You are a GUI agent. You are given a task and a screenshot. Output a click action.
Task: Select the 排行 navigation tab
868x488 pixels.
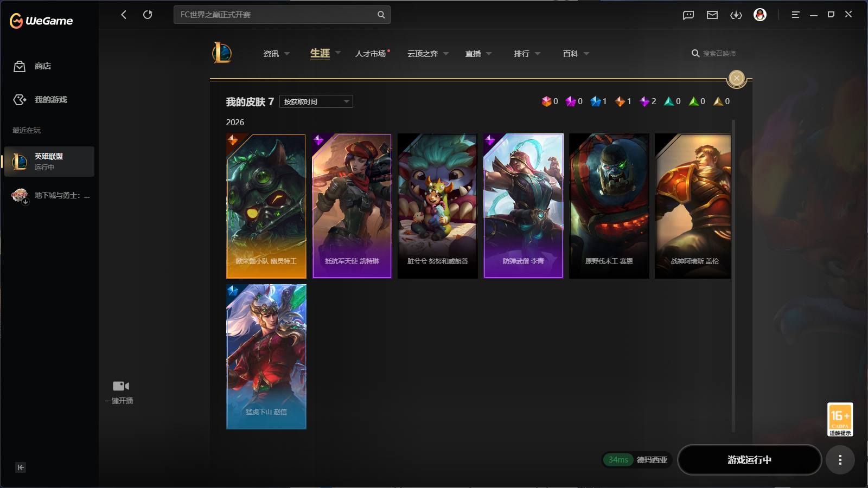(522, 54)
